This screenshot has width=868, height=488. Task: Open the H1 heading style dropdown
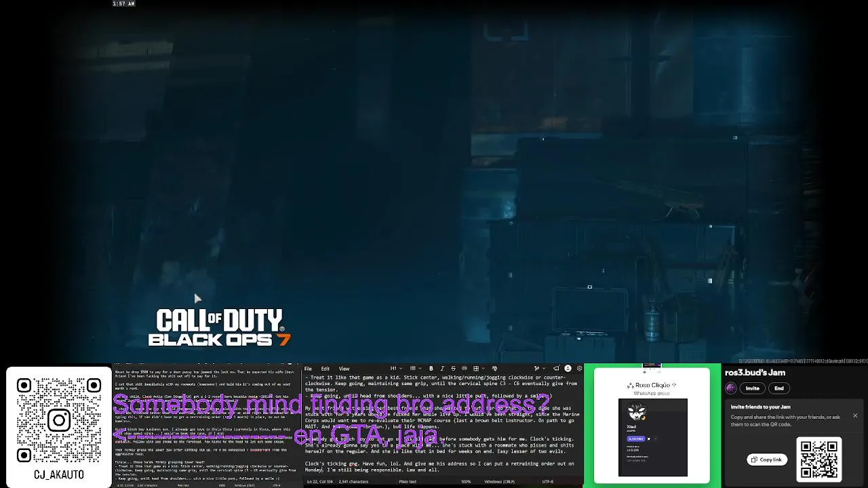click(x=397, y=369)
